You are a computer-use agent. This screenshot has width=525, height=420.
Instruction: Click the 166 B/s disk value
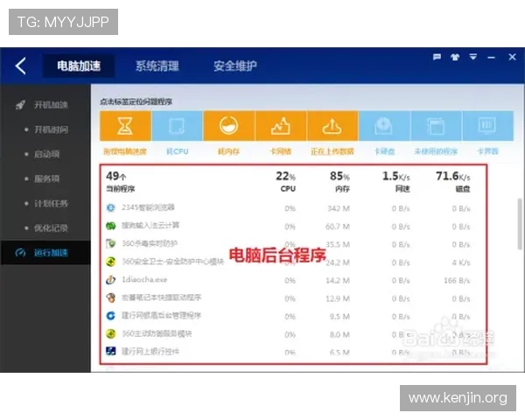click(x=457, y=281)
